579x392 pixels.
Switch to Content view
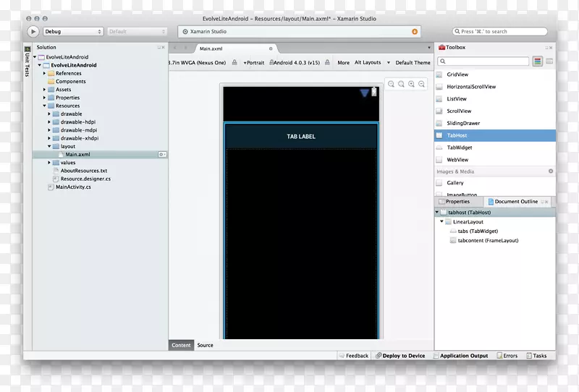[x=181, y=345]
